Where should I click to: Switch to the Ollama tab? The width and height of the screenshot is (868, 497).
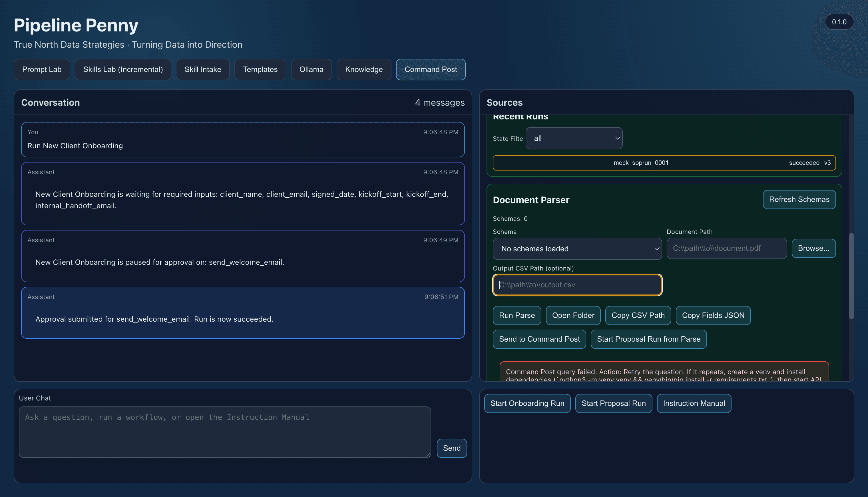click(311, 69)
